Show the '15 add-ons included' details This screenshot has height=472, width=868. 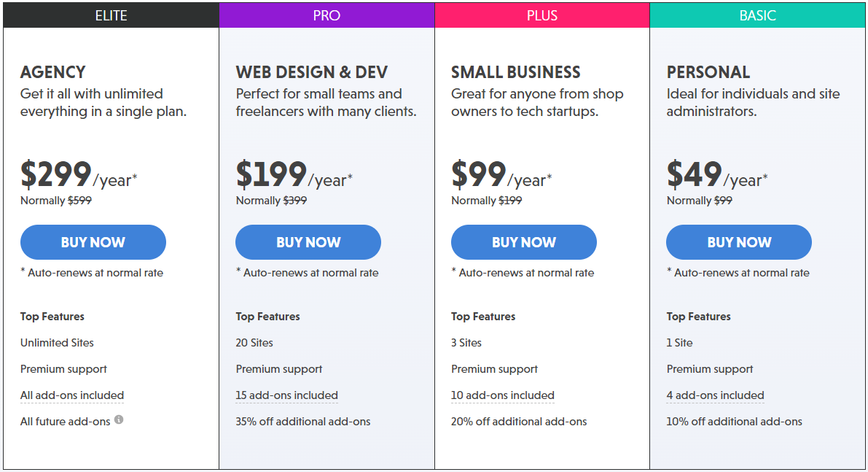(286, 395)
